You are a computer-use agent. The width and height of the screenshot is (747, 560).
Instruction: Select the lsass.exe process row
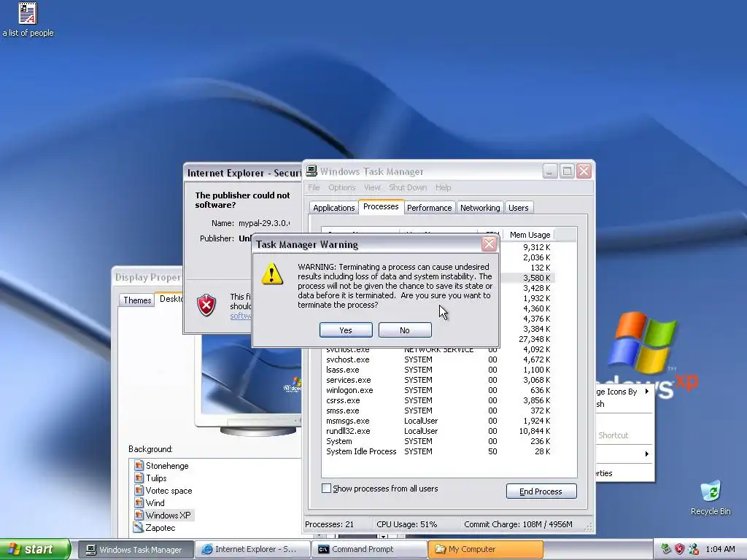pyautogui.click(x=438, y=370)
